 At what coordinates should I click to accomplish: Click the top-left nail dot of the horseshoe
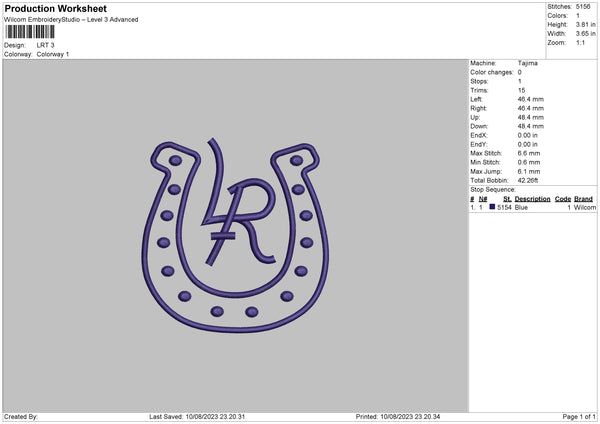coord(175,160)
